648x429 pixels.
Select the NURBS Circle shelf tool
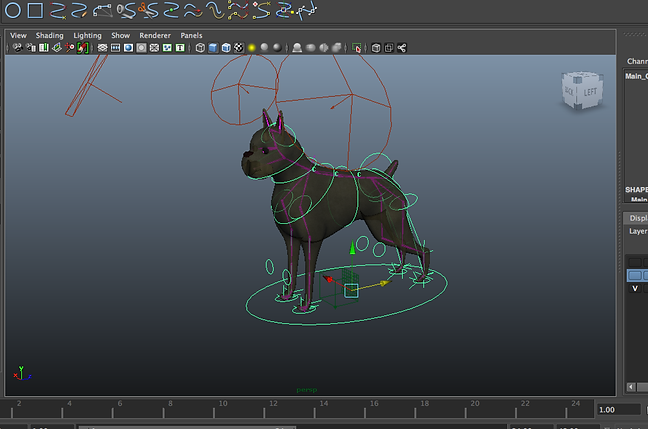13,10
